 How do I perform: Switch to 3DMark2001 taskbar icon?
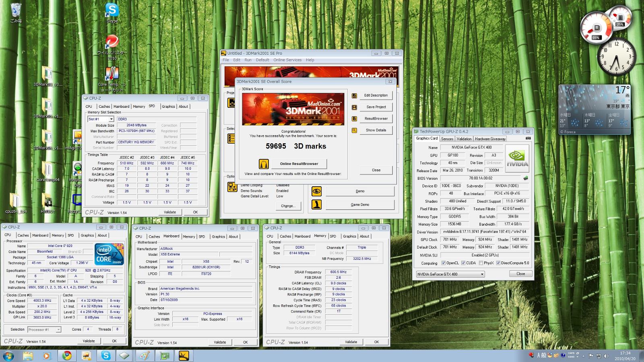point(184,356)
